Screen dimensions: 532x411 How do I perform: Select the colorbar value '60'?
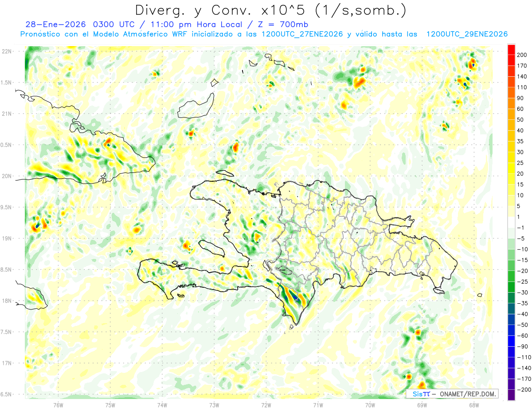(x=521, y=109)
